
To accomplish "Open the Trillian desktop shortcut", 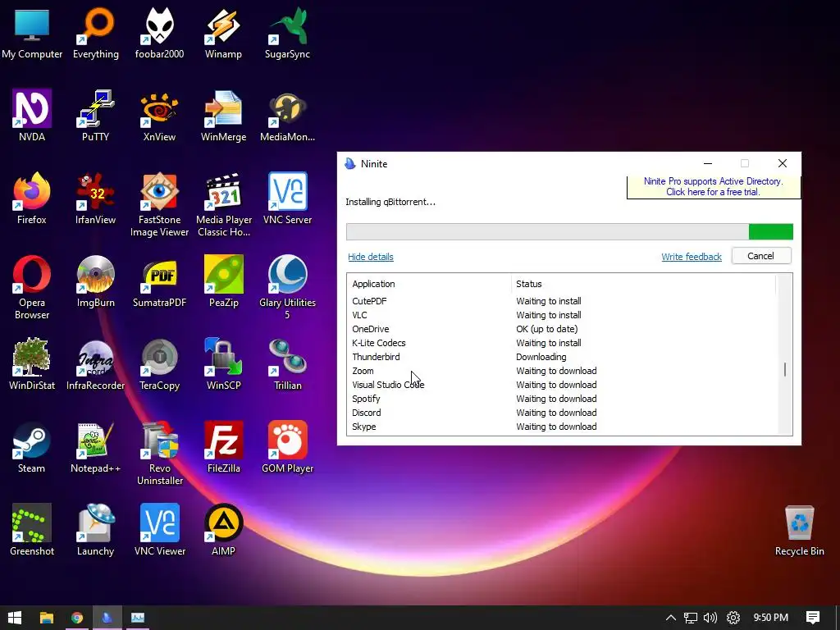I will point(288,364).
